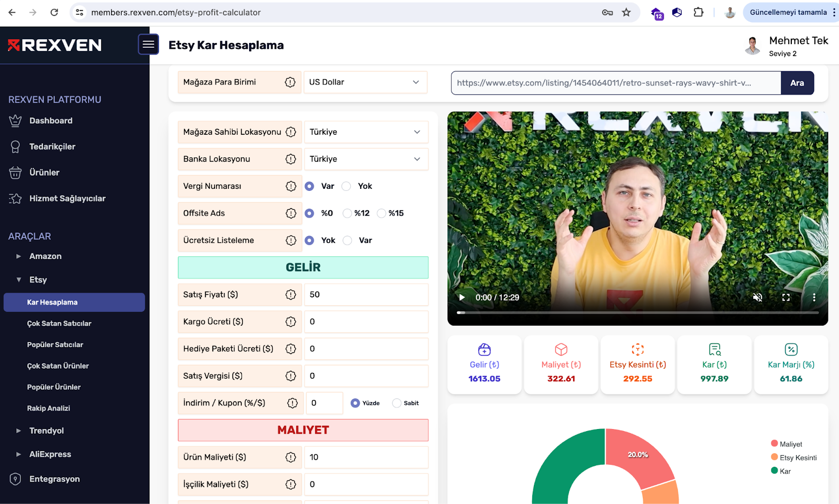Screen dimensions: 839x504
Task: Click the video progress bar
Action: (638, 313)
